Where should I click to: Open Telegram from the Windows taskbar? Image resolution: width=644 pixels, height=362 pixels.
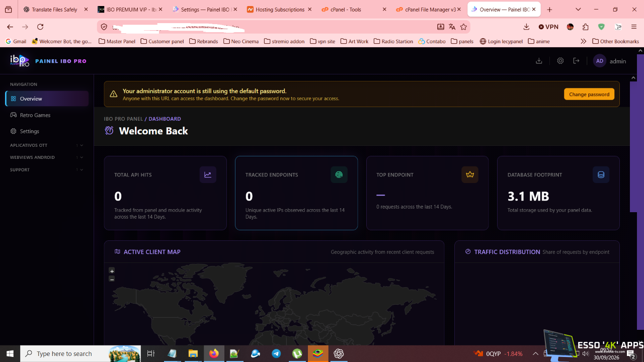pyautogui.click(x=276, y=354)
